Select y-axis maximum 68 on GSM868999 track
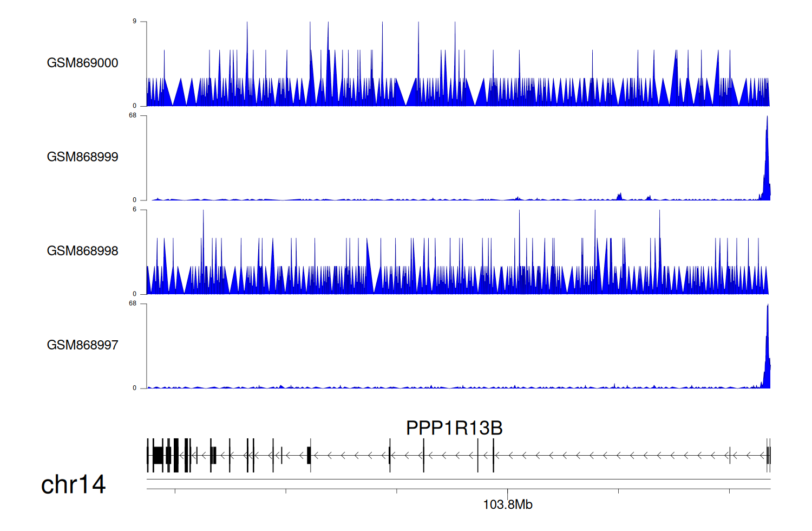The image size is (812, 531). [133, 115]
